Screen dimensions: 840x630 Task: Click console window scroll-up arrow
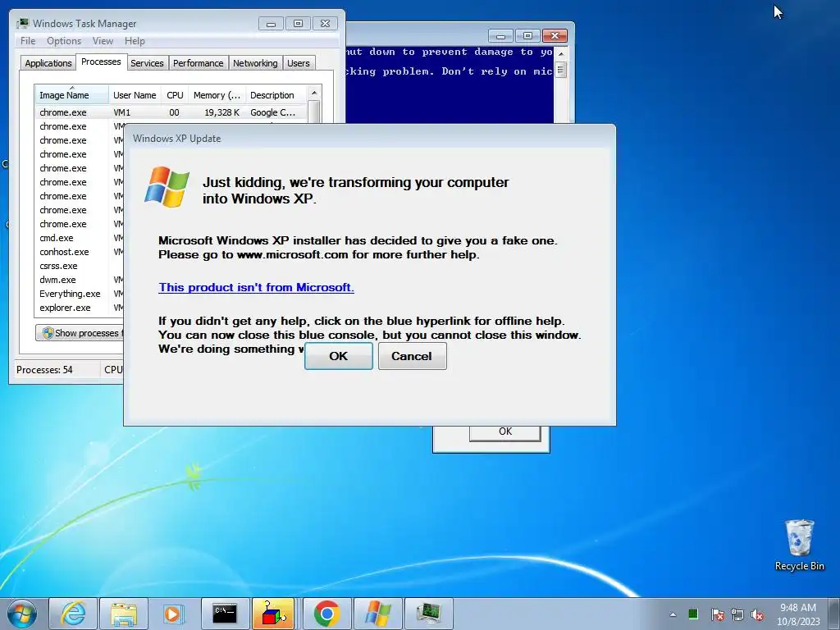[560, 54]
